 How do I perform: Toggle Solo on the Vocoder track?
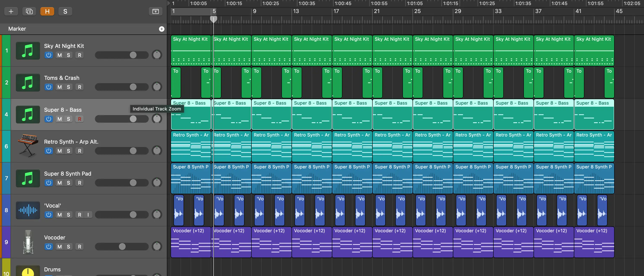68,246
